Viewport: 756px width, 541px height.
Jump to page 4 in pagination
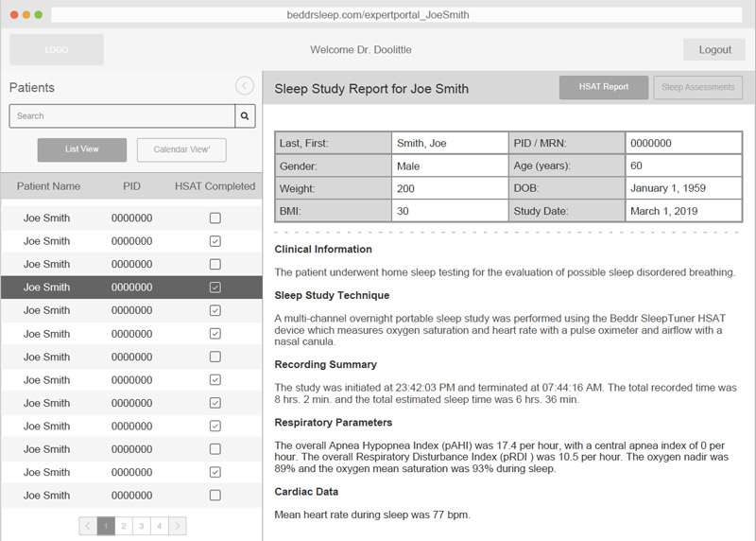point(159,525)
